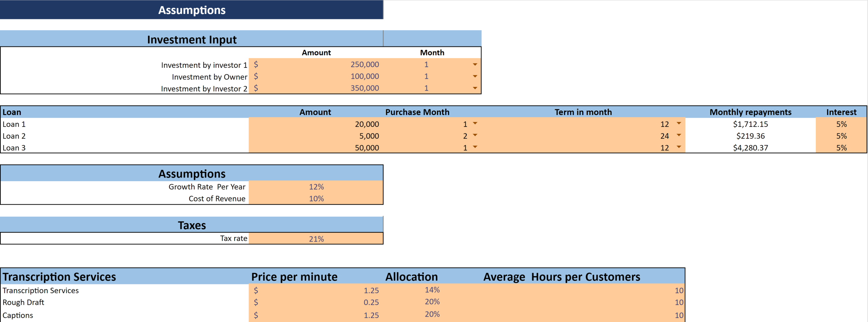Expand Loan 1 Purchase Month dropdown
The image size is (868, 322).
click(475, 124)
